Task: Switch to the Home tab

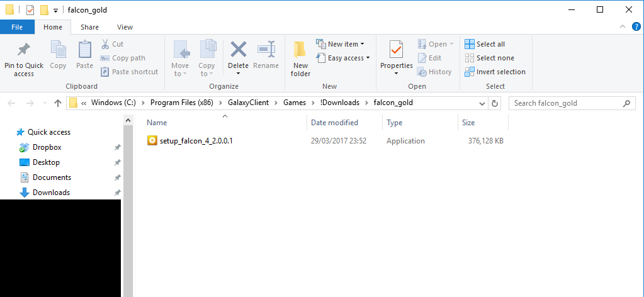Action: [x=53, y=27]
